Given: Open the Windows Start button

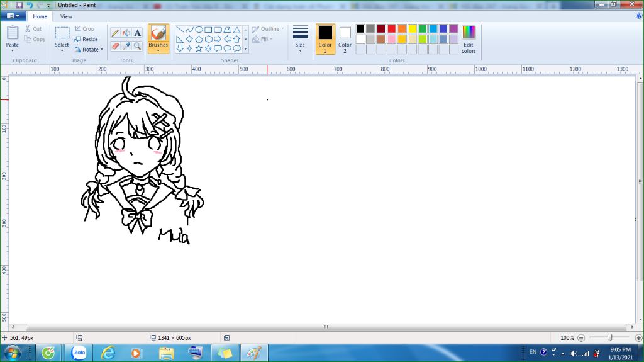Looking at the screenshot, I should point(12,353).
